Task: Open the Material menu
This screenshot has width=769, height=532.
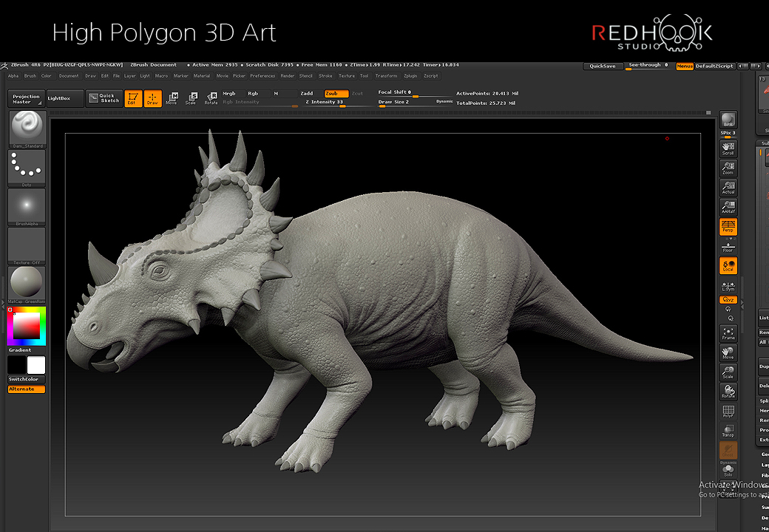Action: (202, 76)
